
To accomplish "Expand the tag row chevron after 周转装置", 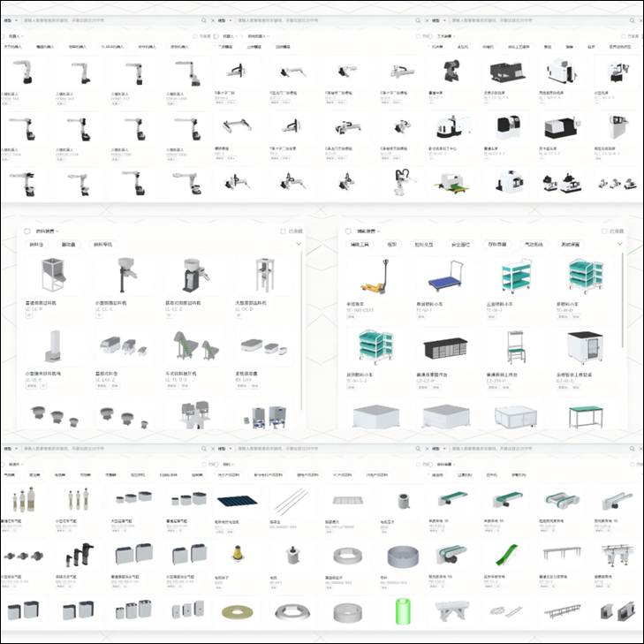I will [x=619, y=244].
